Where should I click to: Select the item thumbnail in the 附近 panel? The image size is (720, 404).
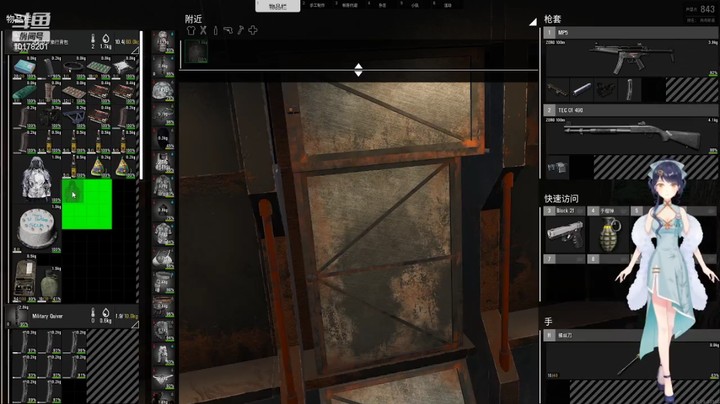[x=196, y=51]
